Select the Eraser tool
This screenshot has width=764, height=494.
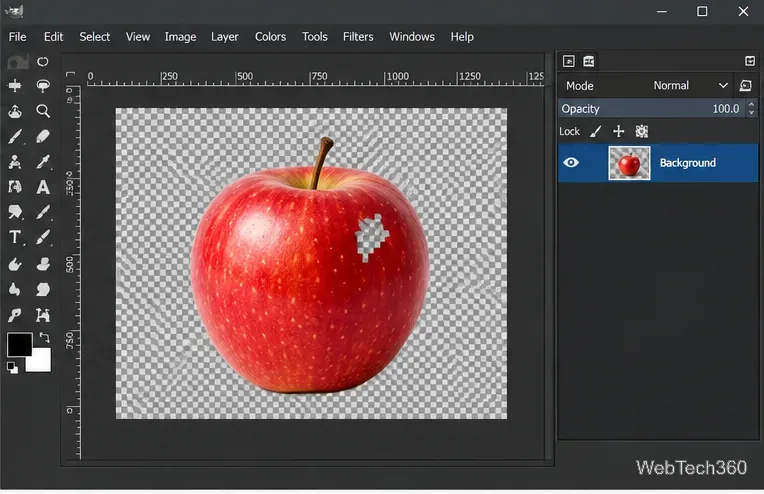tap(43, 137)
